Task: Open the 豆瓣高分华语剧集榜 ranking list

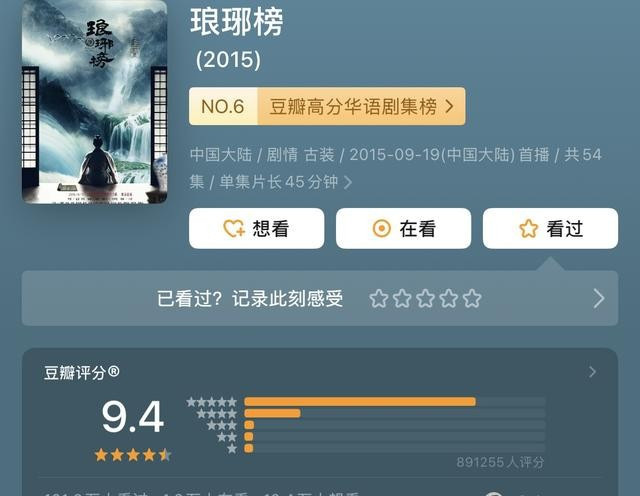Action: coord(361,107)
